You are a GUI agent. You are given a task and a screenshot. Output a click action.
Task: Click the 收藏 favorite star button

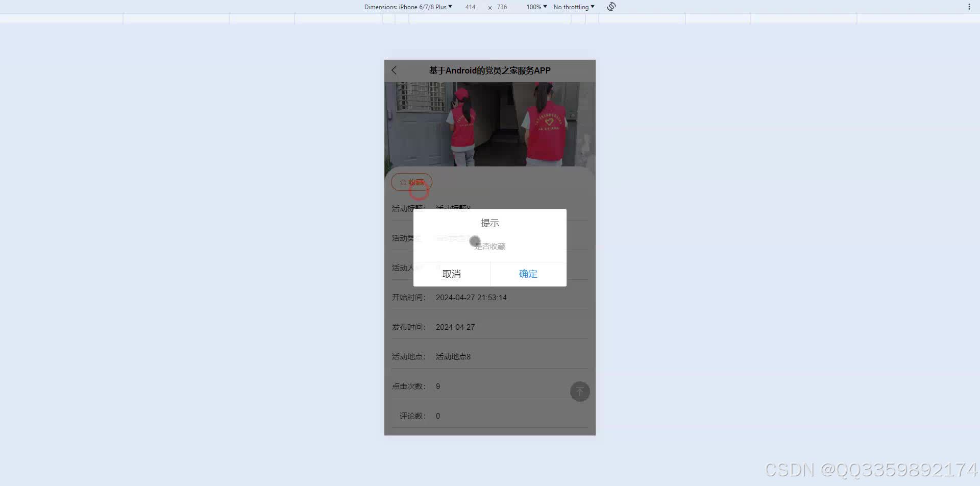411,182
